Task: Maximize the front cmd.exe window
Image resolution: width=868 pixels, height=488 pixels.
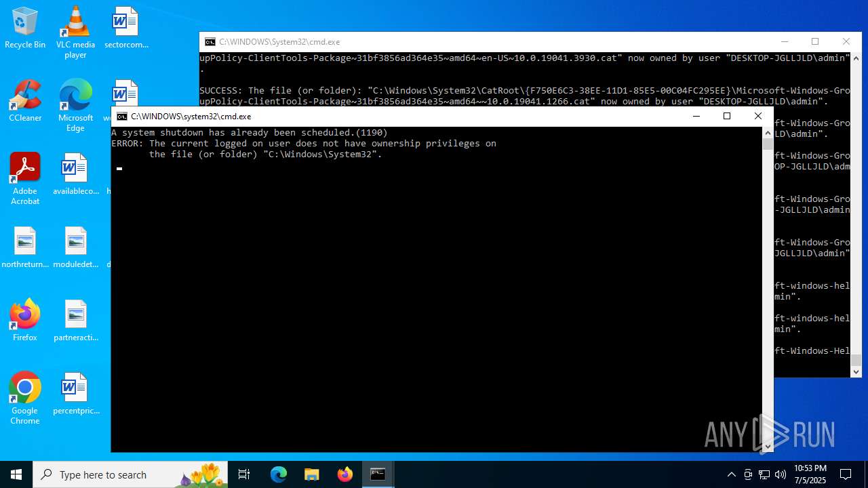Action: pyautogui.click(x=727, y=117)
